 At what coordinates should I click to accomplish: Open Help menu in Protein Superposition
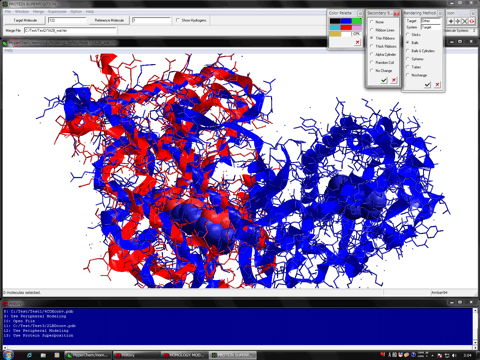tap(90, 12)
